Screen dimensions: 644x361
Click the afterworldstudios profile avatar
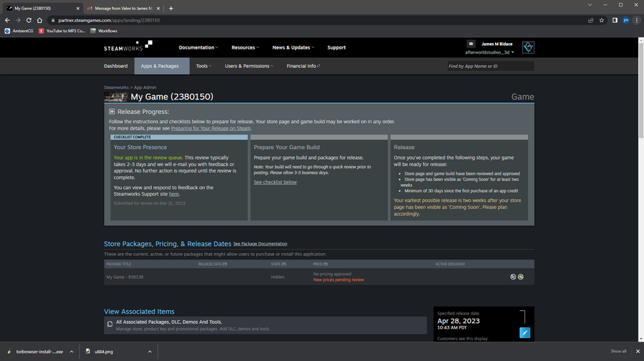(x=528, y=47)
